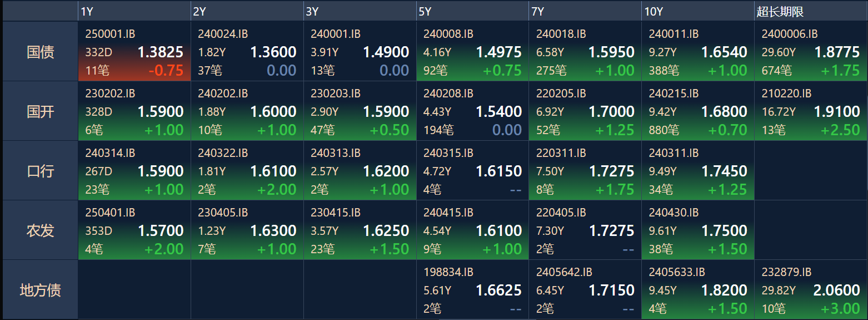Click the 国开 row label
The image size is (868, 320).
tap(40, 111)
